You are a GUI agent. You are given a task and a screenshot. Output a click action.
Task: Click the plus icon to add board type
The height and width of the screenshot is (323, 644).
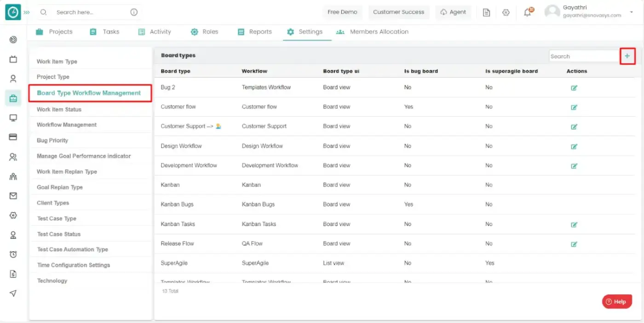[627, 56]
